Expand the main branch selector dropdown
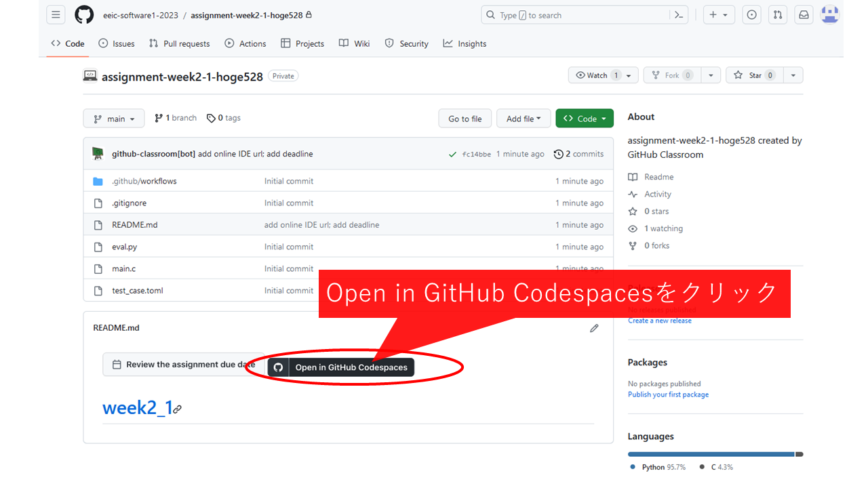868x488 pixels. pos(114,119)
